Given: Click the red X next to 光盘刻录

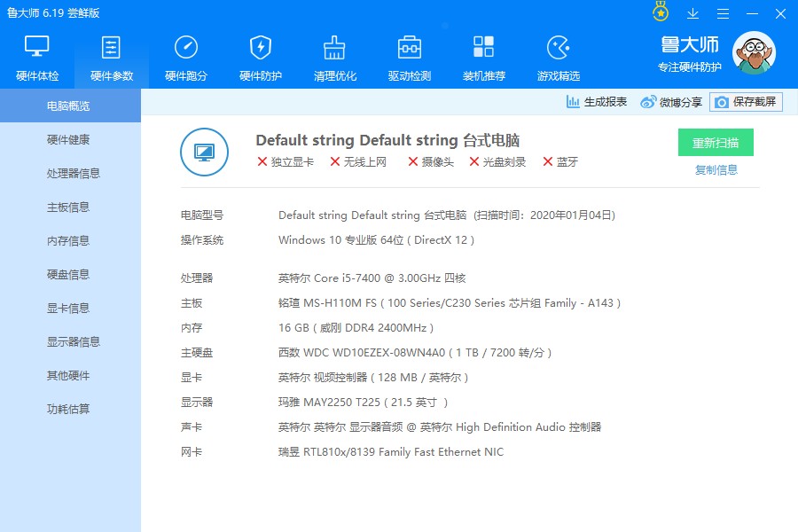Looking at the screenshot, I should click(x=473, y=161).
